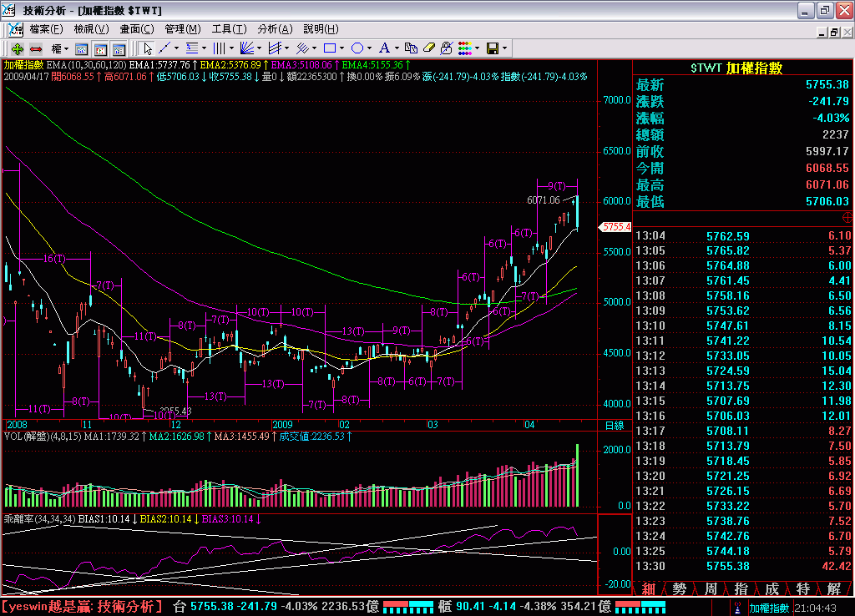Screen dimensions: 855x616
Task: Select the vertical cycle lines tool
Action: [220, 48]
